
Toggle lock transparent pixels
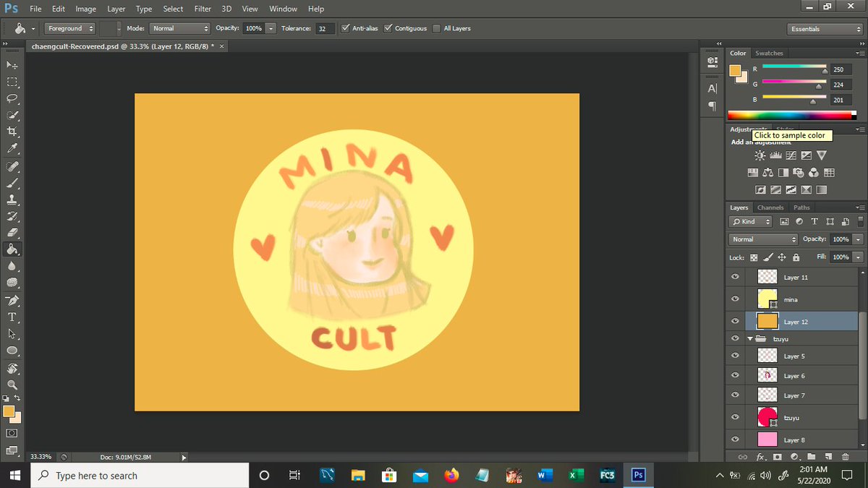pos(754,257)
